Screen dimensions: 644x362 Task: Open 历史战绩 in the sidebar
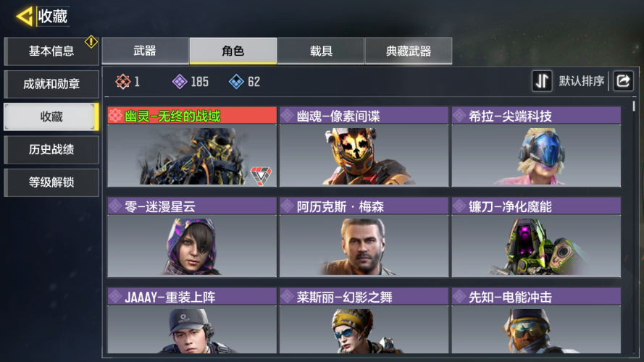(51, 150)
